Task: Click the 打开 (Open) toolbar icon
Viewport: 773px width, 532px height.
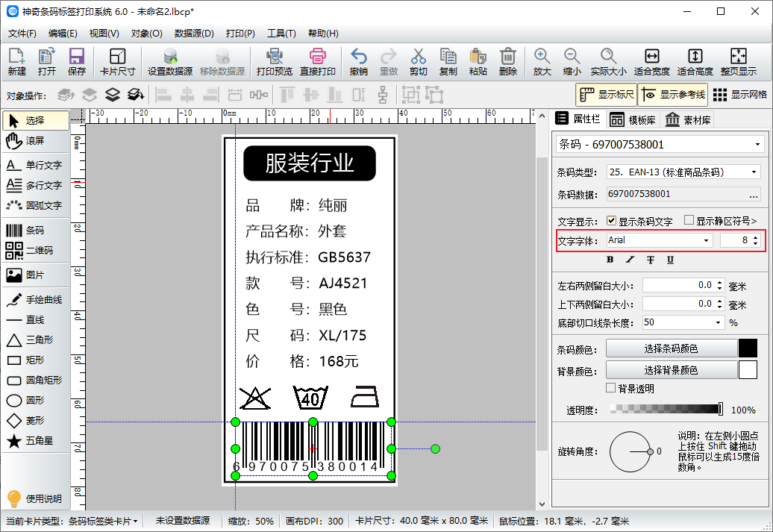Action: pyautogui.click(x=47, y=62)
